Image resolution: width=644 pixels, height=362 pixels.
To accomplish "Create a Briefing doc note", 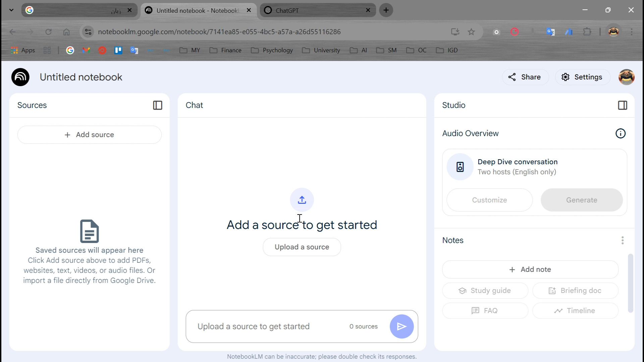I will coord(575,291).
